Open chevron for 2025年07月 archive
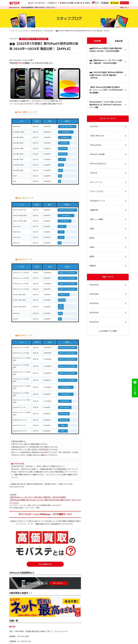Viewport: 138px width, 644px height. pyautogui.click(x=125, y=285)
